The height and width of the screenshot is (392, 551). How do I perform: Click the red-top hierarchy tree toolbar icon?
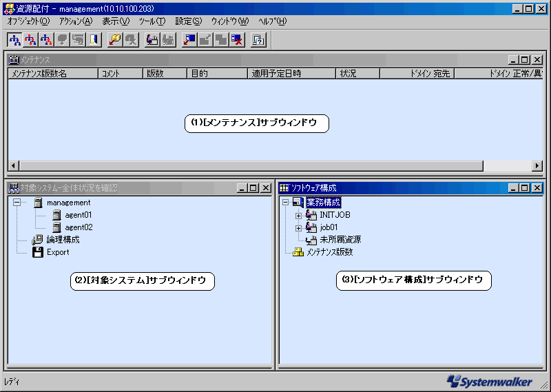coord(30,40)
